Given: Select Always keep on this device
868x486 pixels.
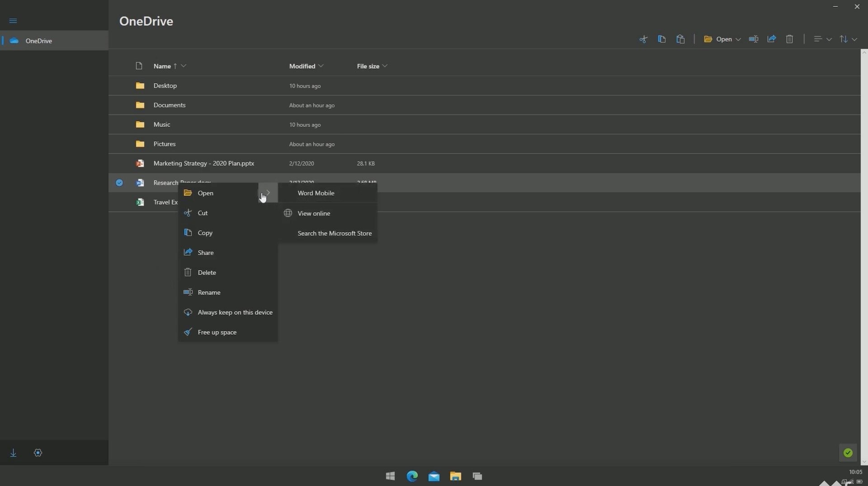Looking at the screenshot, I should 235,312.
